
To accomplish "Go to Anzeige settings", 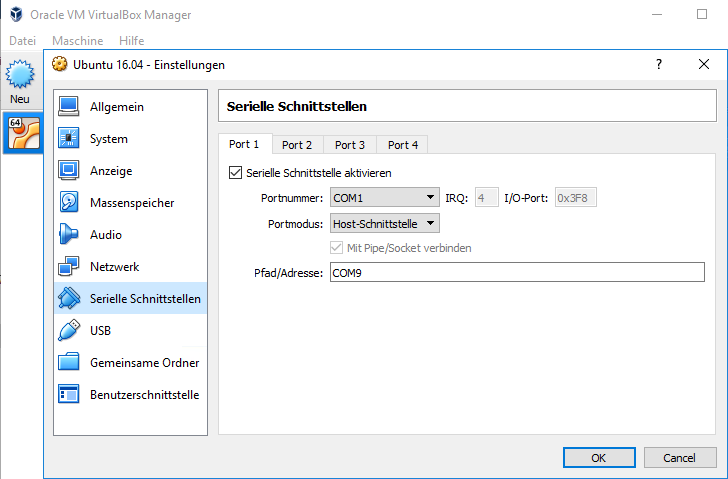I will pyautogui.click(x=130, y=170).
